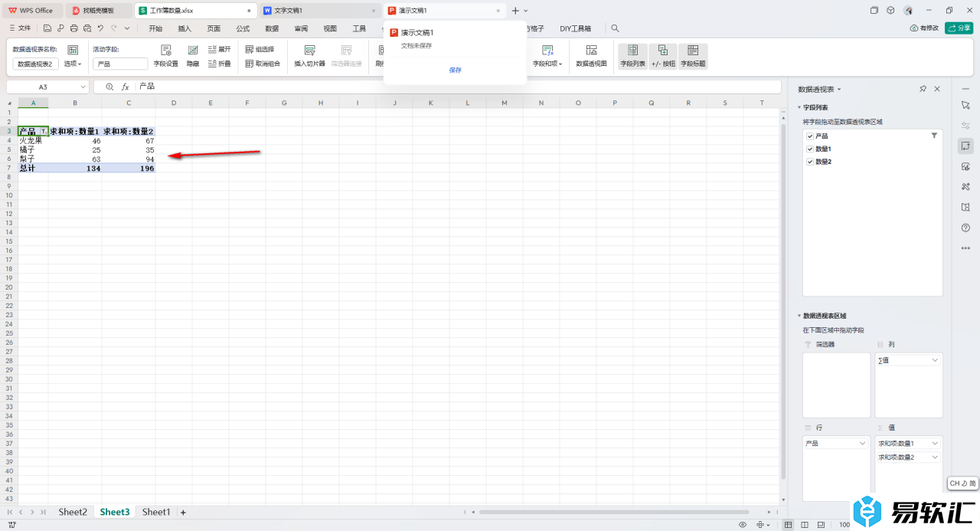
Task: Click the fx insert function icon
Action: (x=126, y=87)
